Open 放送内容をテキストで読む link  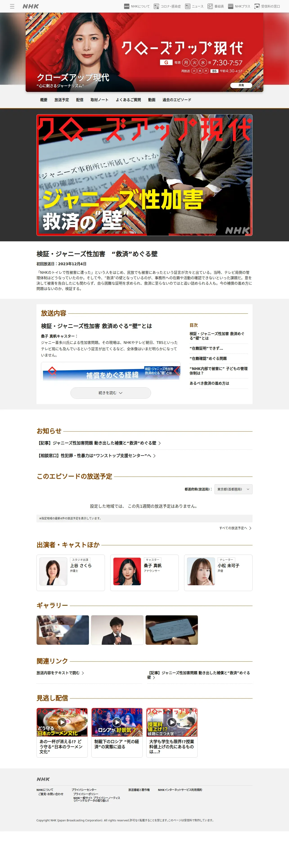[60, 673]
